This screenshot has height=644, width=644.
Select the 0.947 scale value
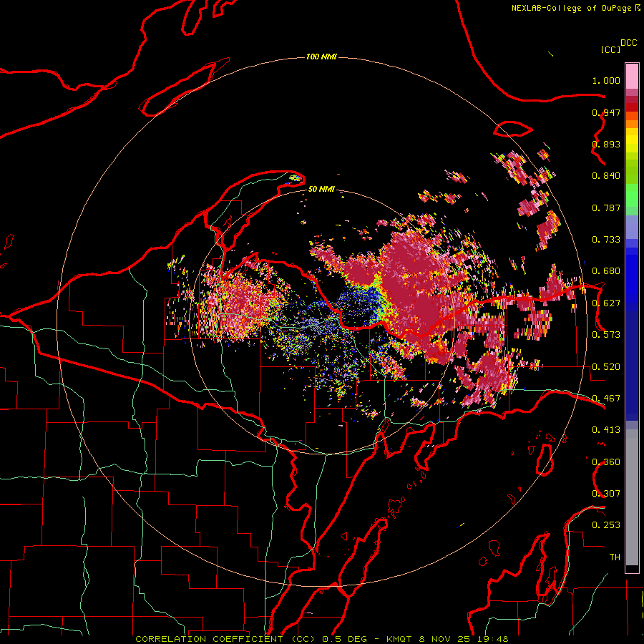[x=606, y=112]
